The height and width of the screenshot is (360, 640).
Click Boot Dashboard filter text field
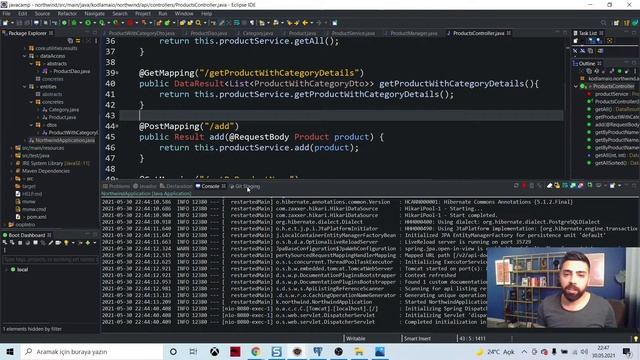[50, 259]
